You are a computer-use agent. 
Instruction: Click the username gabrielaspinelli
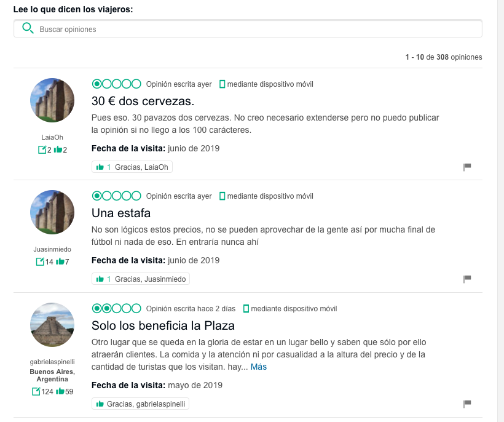52,362
